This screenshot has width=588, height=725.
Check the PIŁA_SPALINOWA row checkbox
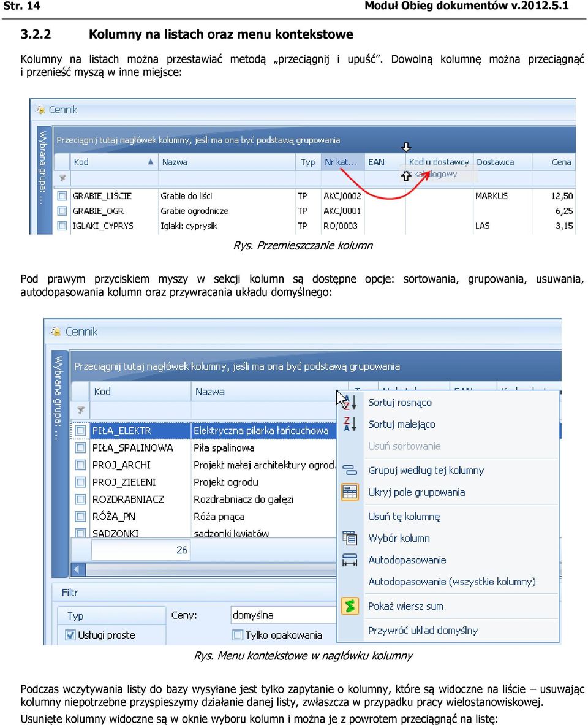click(81, 447)
